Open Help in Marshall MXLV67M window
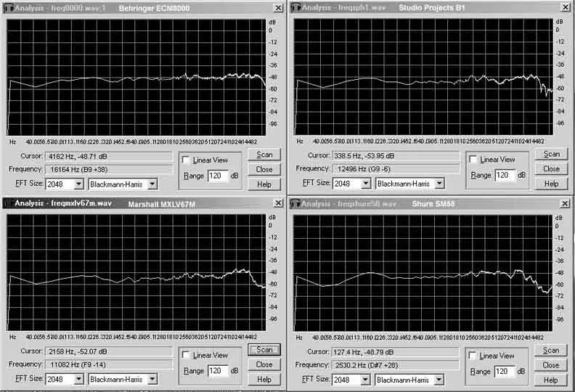575x392 pixels. tap(264, 380)
